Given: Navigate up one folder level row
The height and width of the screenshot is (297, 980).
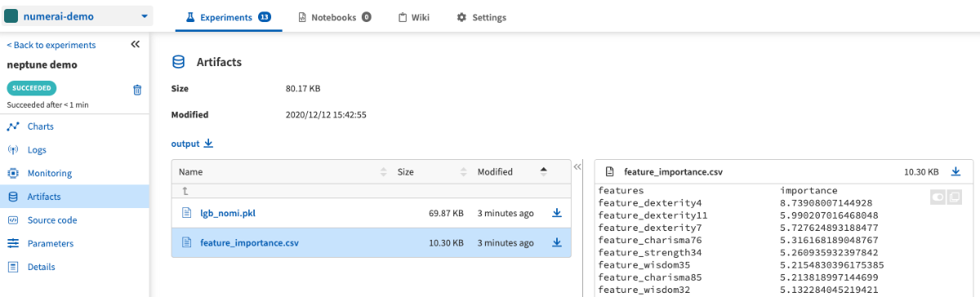Looking at the screenshot, I should pos(372,191).
